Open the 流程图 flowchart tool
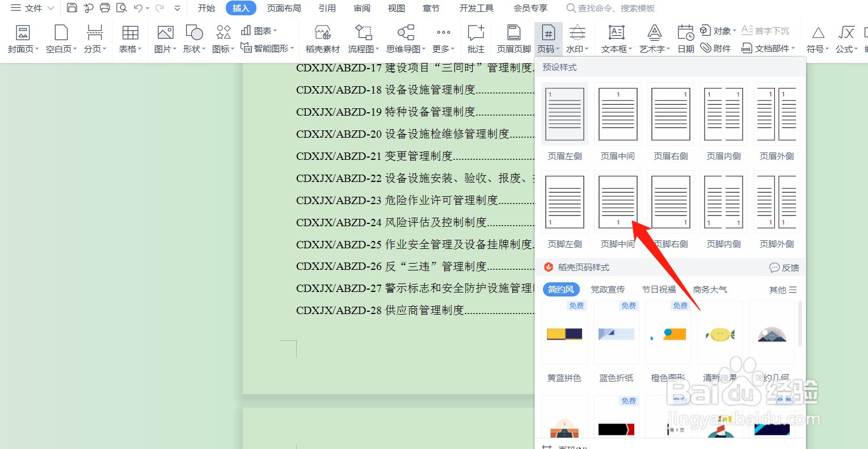This screenshot has width=868, height=449. 364,39
